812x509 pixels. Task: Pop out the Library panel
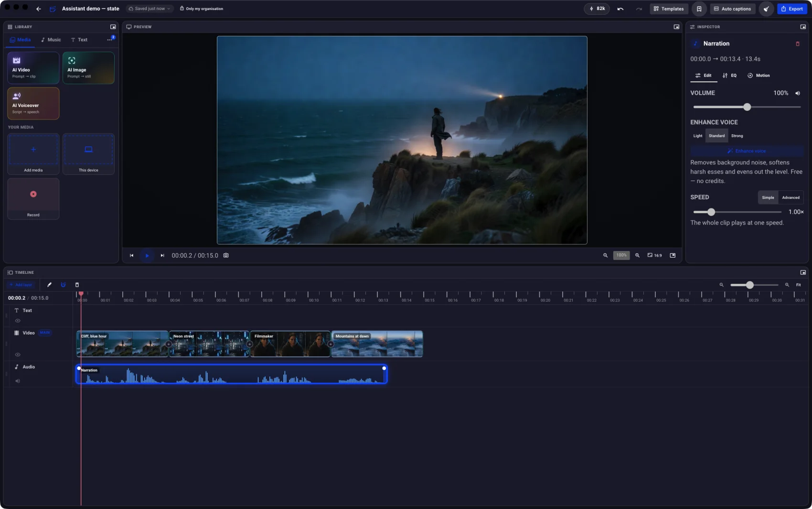pos(113,27)
